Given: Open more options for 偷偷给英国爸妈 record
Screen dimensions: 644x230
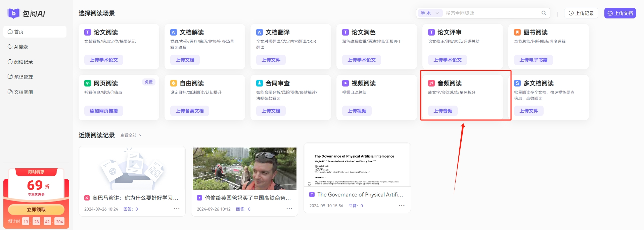Looking at the screenshot, I should [289, 209].
